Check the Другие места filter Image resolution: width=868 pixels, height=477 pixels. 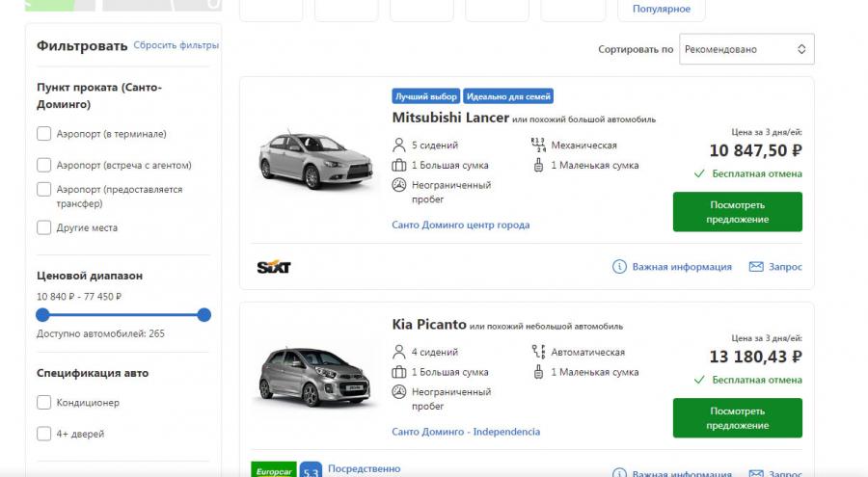pos(43,227)
